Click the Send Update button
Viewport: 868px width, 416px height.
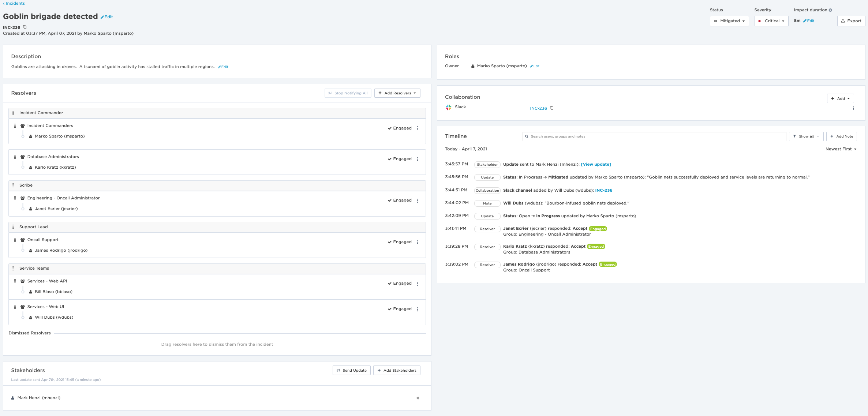click(x=351, y=371)
